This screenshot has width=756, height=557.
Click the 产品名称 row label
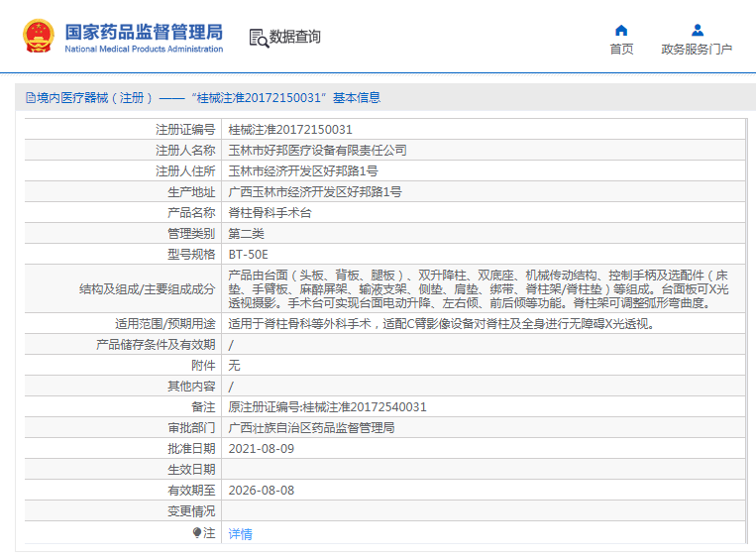point(191,213)
